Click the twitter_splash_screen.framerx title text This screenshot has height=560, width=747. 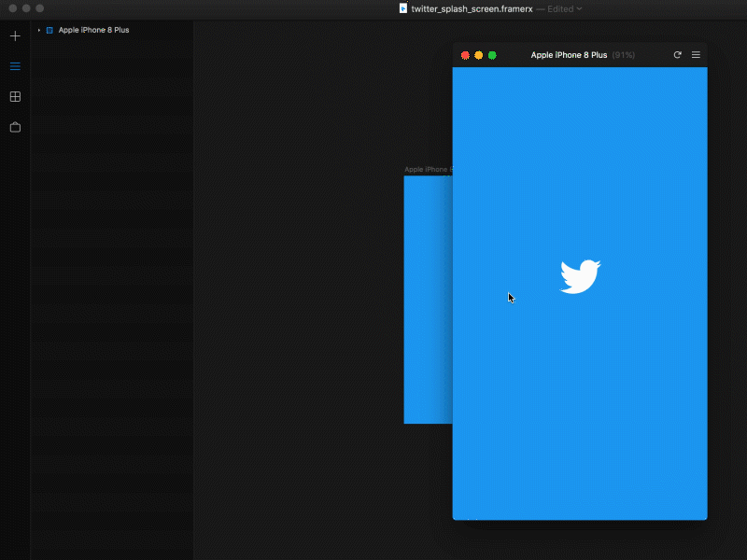tap(472, 8)
